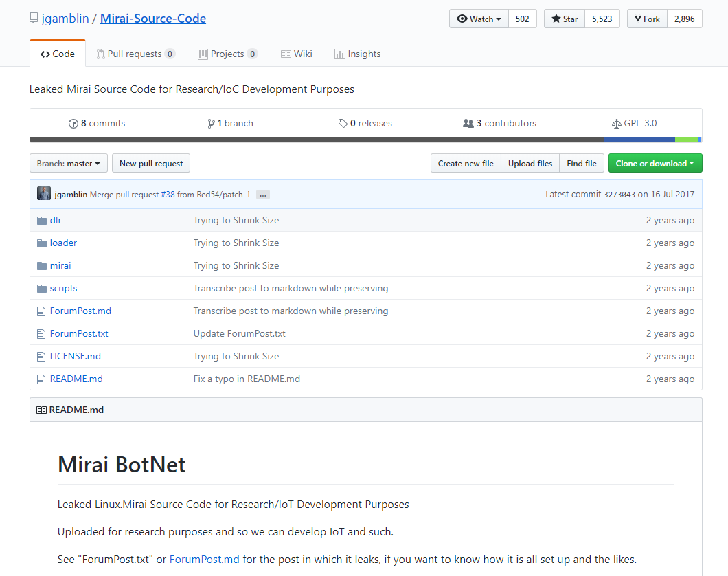Fork the repository with Fork button
728x576 pixels.
click(647, 19)
